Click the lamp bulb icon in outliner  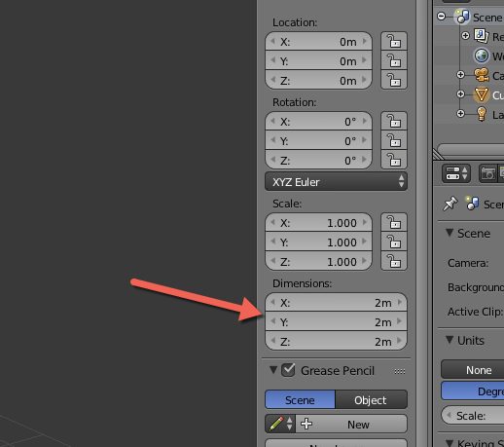click(482, 114)
